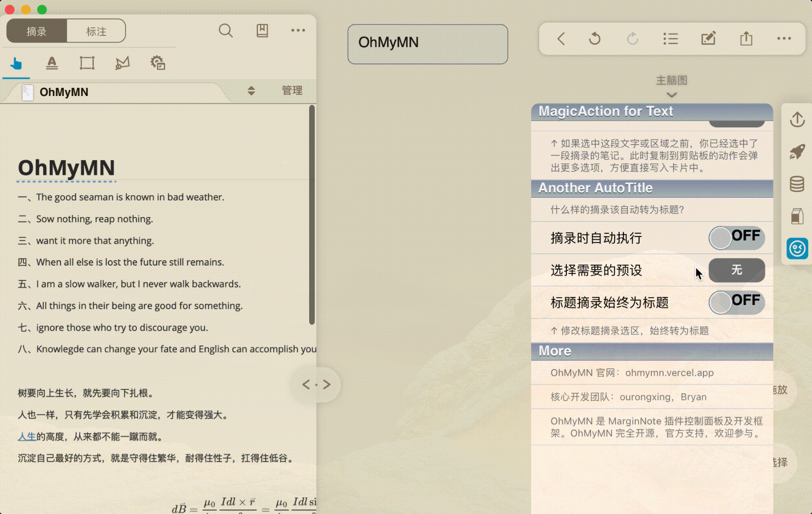Click the MagicAction for Text header
Screen dimensions: 812x514
pos(652,112)
